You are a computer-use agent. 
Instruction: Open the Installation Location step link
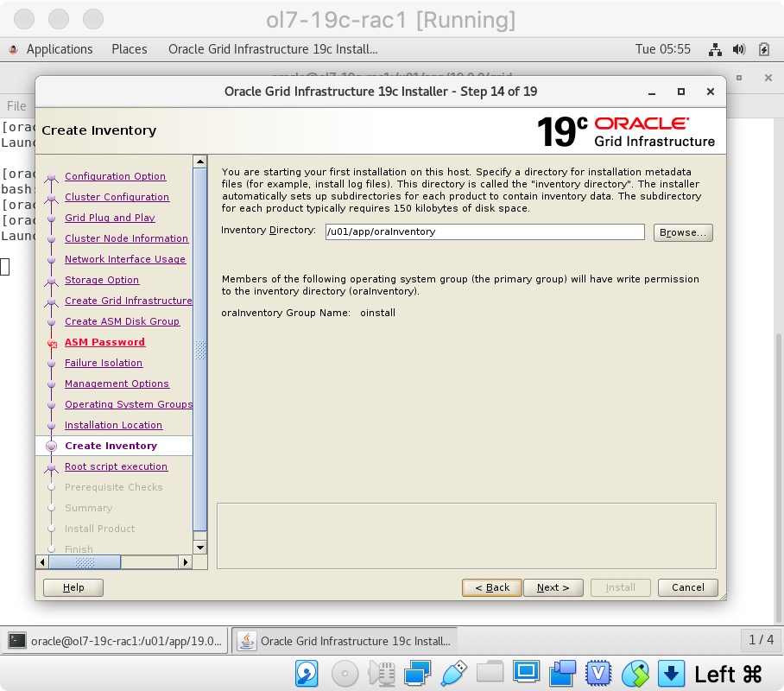tap(113, 425)
